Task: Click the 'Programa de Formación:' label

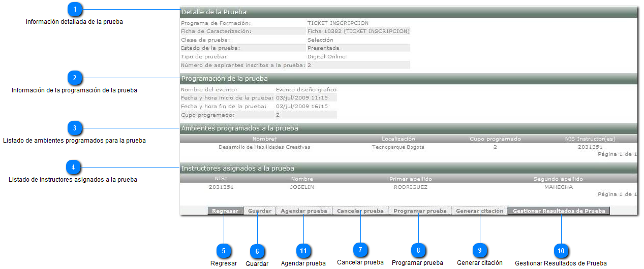Action: tap(216, 23)
